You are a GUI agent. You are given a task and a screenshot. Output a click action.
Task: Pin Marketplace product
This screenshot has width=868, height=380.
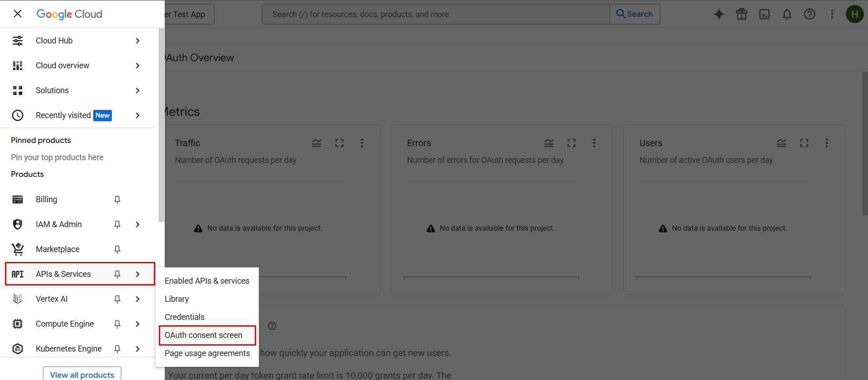pos(117,249)
